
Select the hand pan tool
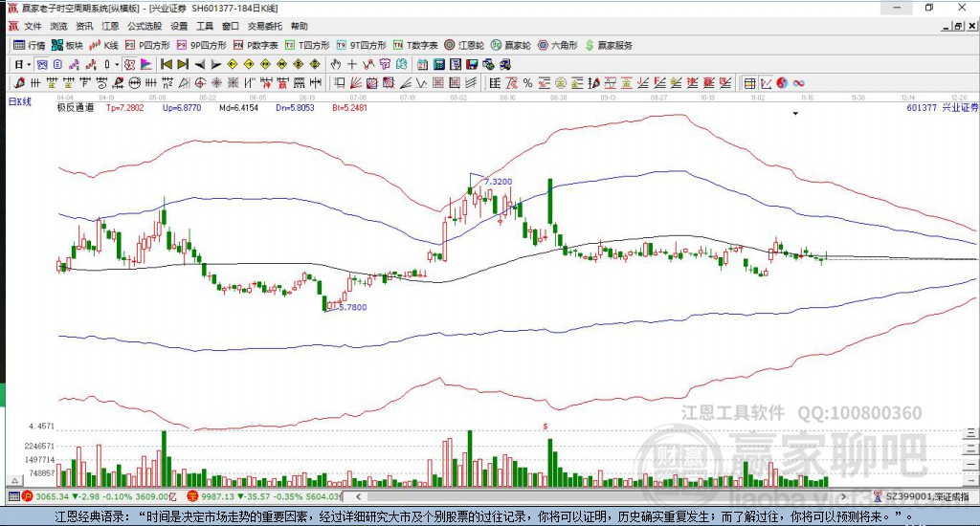tap(336, 64)
